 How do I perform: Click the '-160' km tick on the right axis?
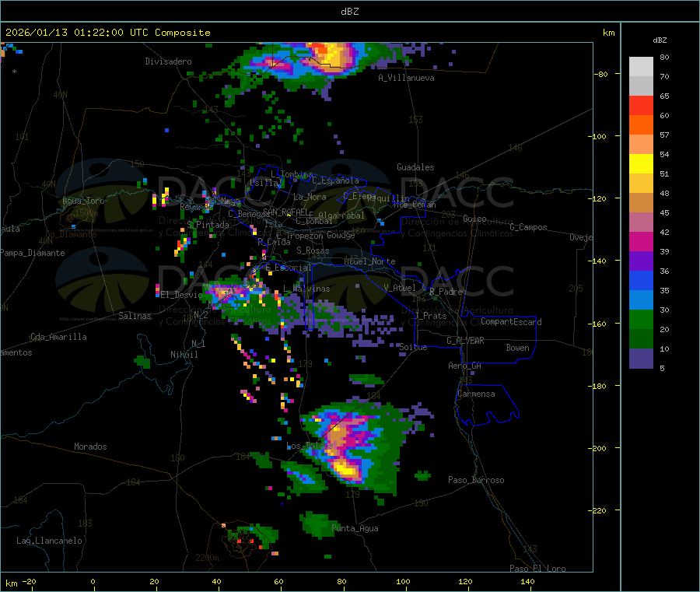pyautogui.click(x=598, y=324)
